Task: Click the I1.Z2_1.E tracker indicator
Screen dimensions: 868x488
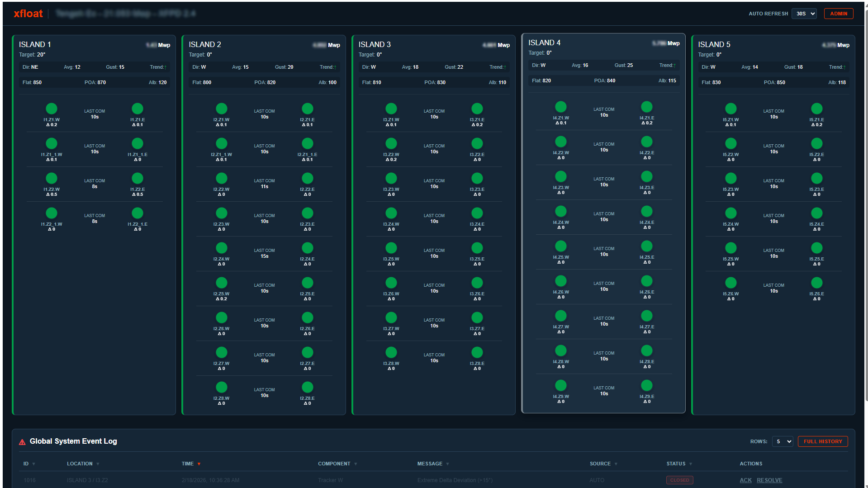Action: click(x=138, y=213)
